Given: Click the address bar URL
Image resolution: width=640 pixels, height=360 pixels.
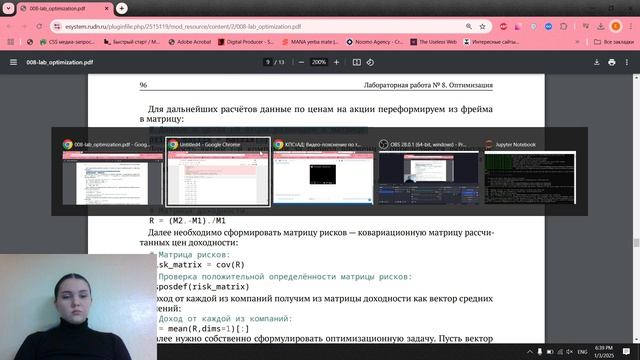Looking at the screenshot, I should point(183,26).
